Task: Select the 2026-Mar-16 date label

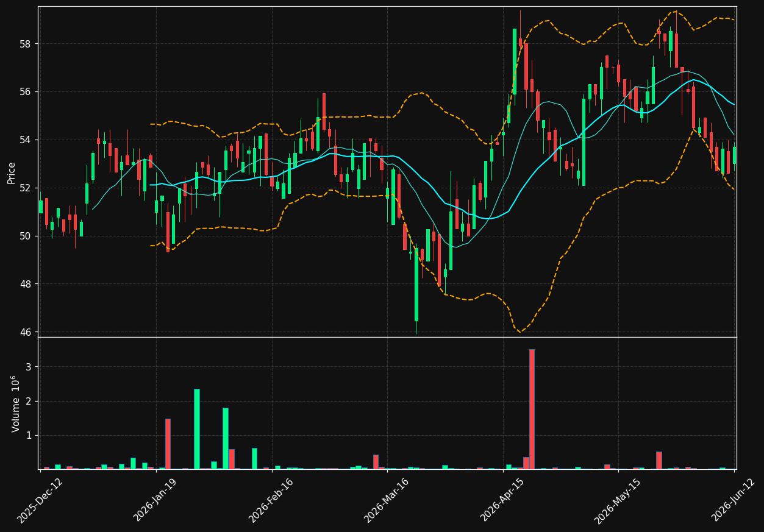Action: point(387,500)
